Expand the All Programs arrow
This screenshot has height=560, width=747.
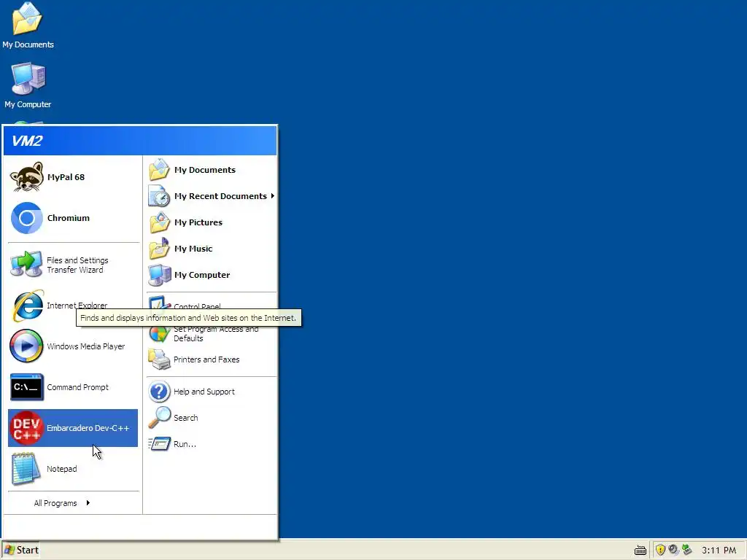point(88,503)
